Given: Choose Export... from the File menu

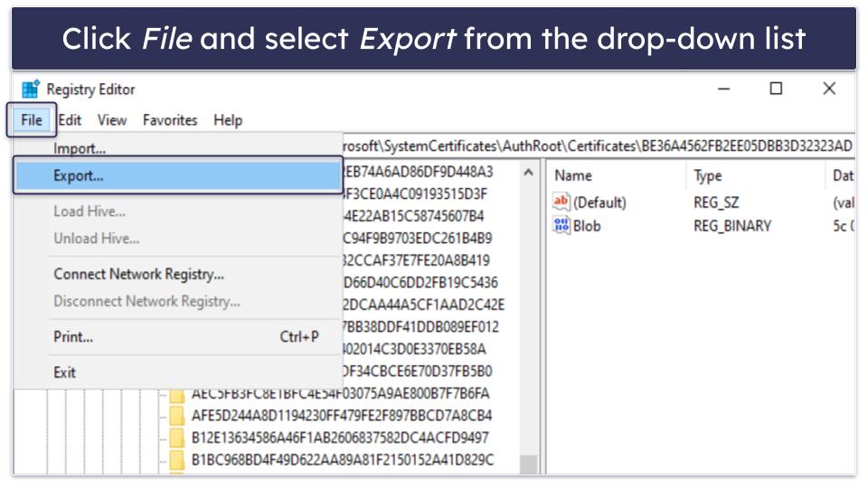Looking at the screenshot, I should pos(79,176).
